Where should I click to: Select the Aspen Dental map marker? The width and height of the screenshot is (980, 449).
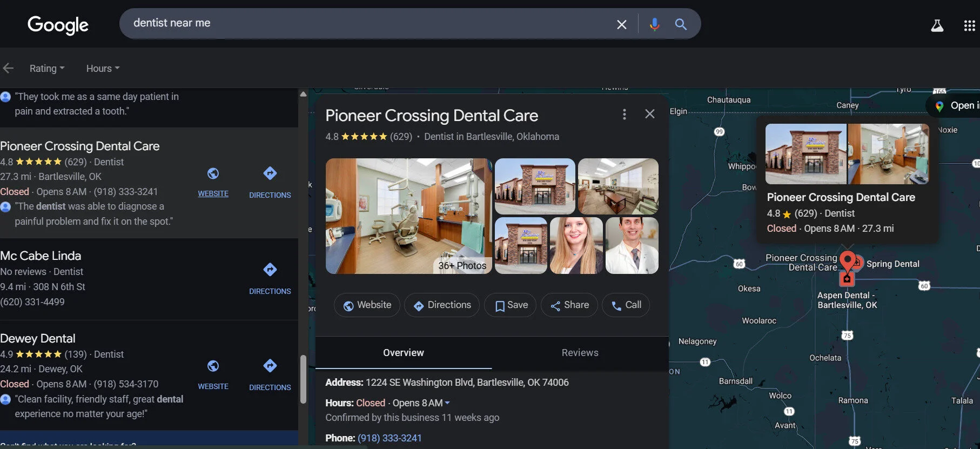tap(847, 279)
